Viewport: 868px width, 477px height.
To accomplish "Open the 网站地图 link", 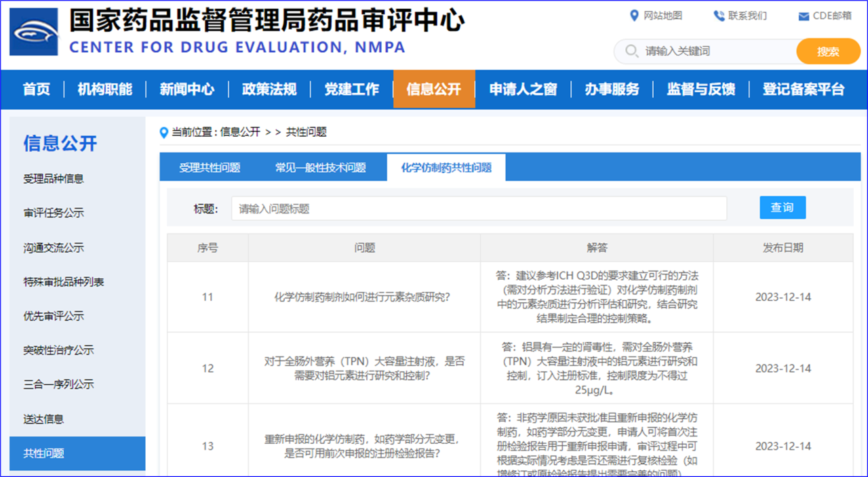I will (663, 16).
